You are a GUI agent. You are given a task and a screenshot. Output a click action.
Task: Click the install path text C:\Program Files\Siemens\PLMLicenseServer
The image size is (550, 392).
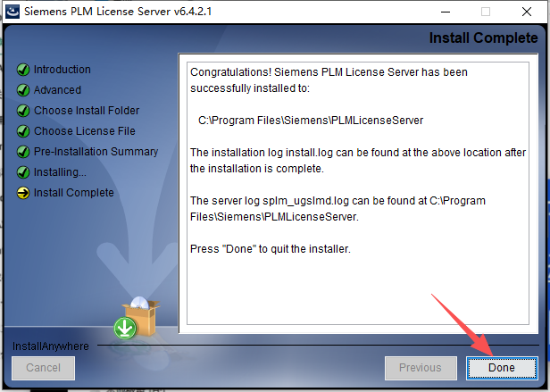pos(311,121)
